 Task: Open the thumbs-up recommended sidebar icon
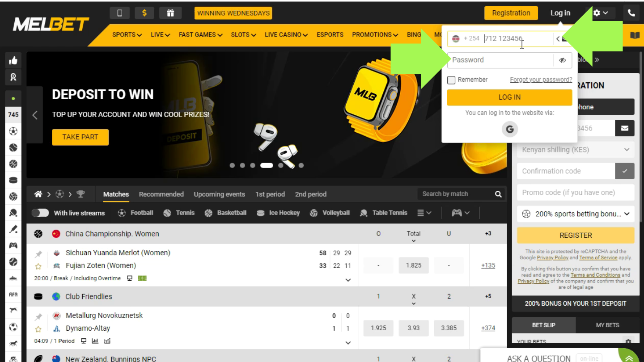(x=13, y=61)
